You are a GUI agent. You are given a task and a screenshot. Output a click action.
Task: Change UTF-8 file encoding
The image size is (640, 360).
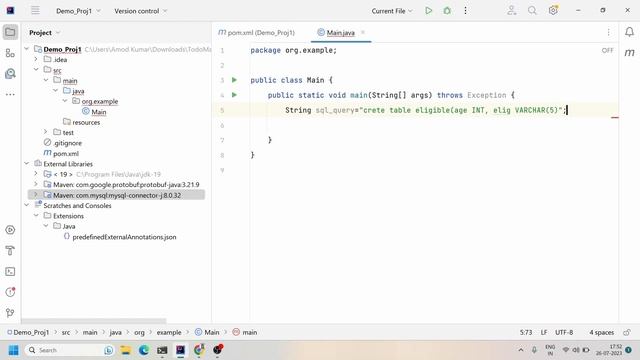tap(564, 332)
